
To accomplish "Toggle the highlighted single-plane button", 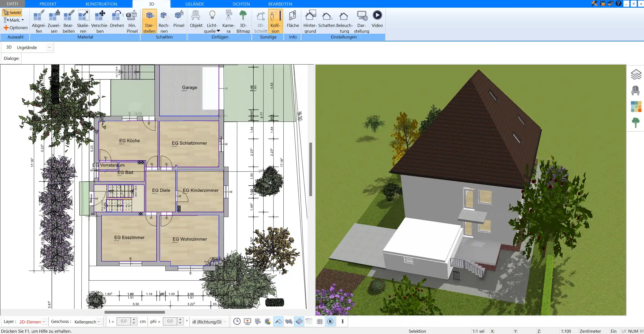I will click(x=299, y=321).
